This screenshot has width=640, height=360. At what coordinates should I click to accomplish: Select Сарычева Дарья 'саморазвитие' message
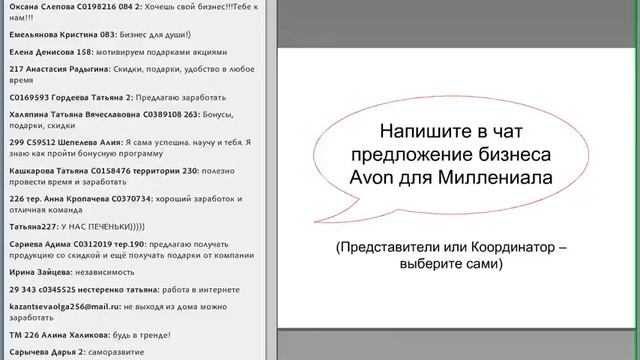tap(77, 352)
